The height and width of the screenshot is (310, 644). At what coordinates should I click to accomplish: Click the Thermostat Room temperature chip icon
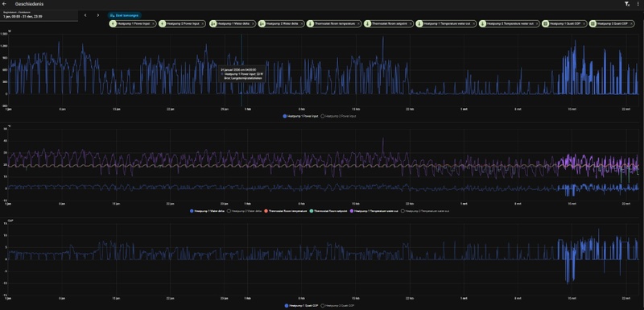tap(310, 24)
